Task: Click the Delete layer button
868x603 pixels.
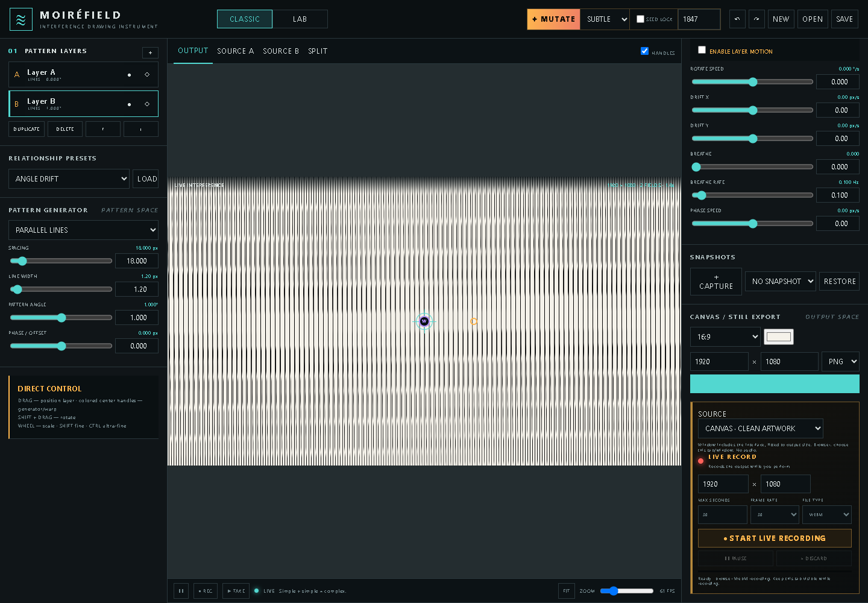Action: (65, 129)
